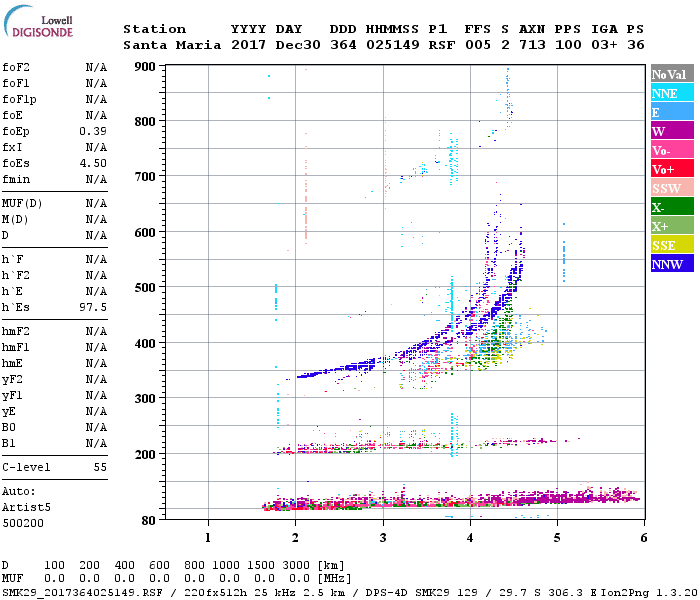Select the SSW salmon legend swatch
The image size is (700, 600).
pyautogui.click(x=672, y=188)
